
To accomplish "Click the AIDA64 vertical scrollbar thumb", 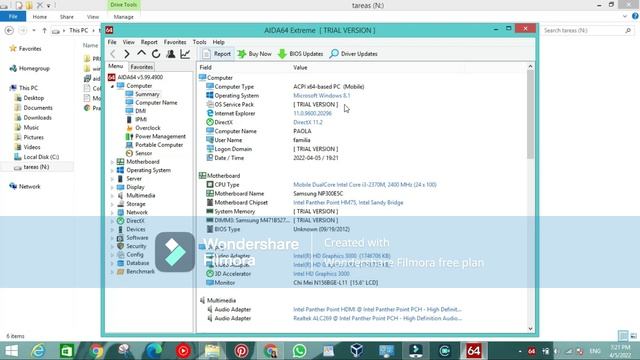I will pos(530,114).
